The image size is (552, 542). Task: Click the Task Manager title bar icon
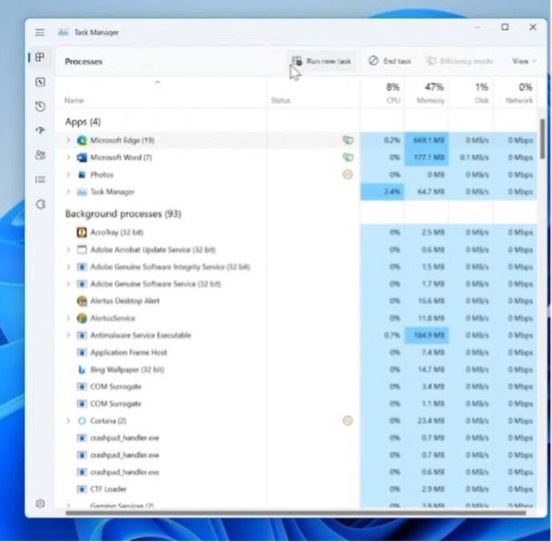[x=63, y=32]
